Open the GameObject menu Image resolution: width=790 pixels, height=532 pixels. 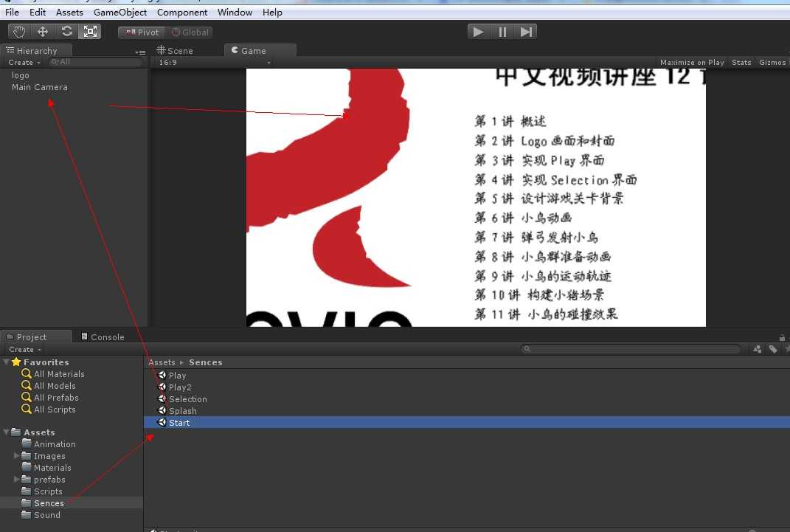pos(120,12)
